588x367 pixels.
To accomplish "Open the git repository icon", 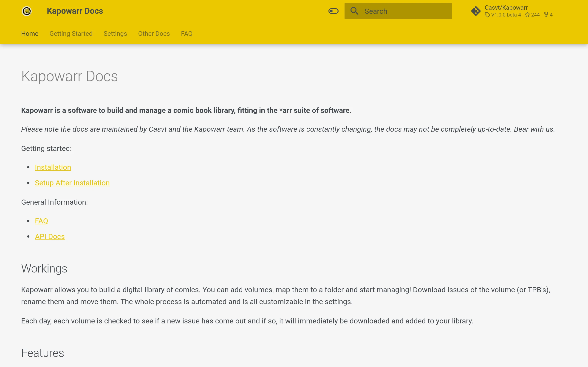I will [475, 11].
